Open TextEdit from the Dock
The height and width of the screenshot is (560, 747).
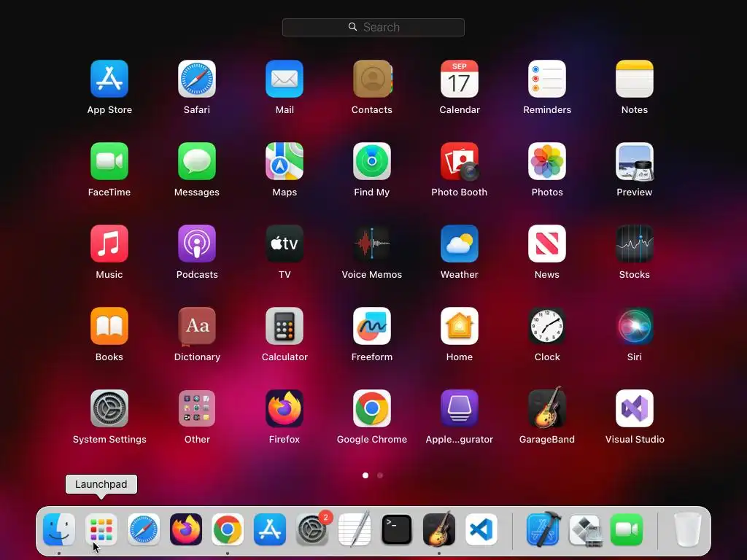point(355,529)
